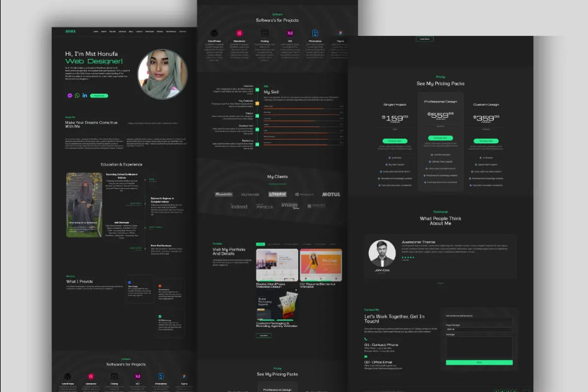
Task: Click Purchase Now under the $159 Single Project plan
Action: click(395, 141)
